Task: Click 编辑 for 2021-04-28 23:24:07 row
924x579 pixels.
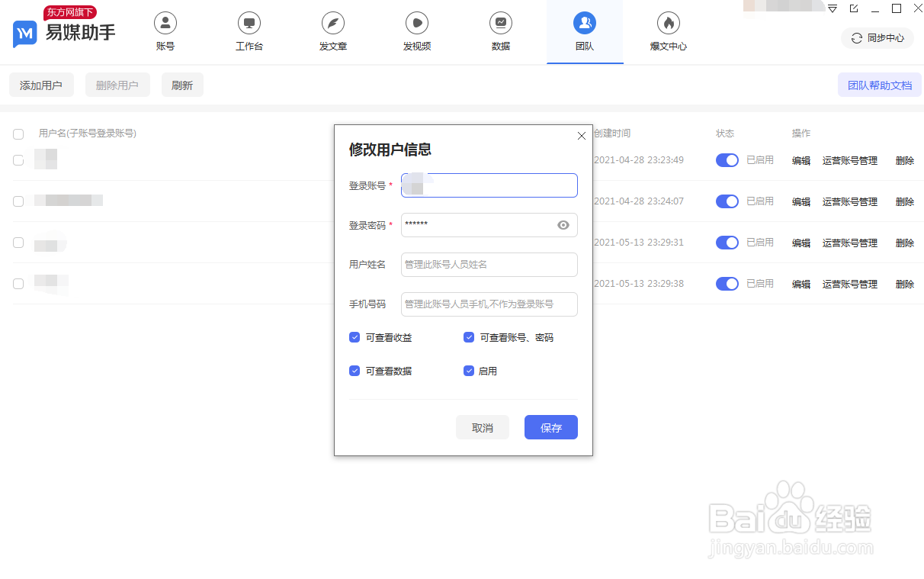Action: pyautogui.click(x=801, y=202)
